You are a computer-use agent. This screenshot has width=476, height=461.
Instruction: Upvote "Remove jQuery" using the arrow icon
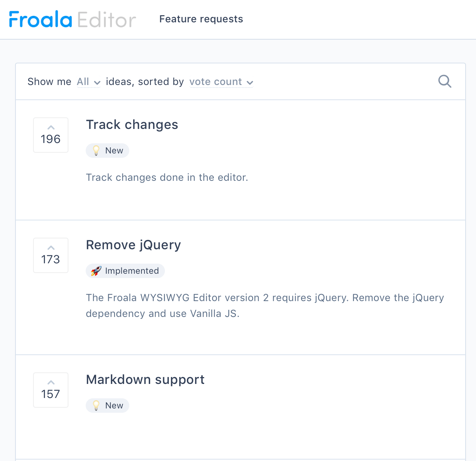click(x=51, y=247)
